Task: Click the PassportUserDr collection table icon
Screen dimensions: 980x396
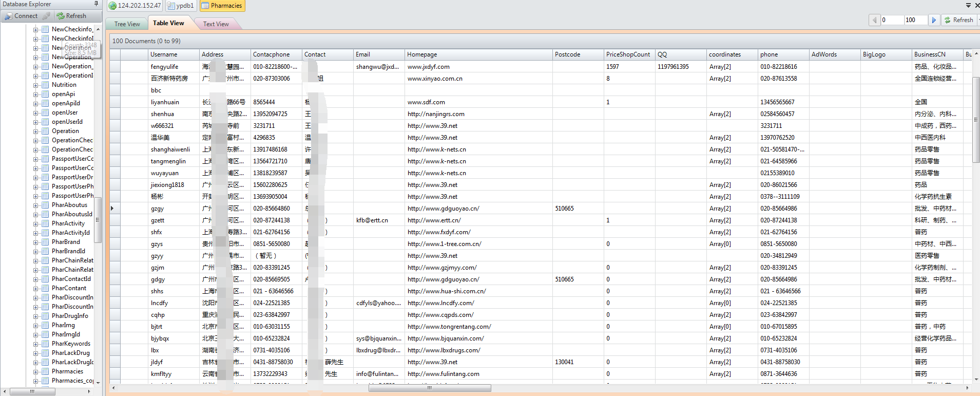Action: 45,178
